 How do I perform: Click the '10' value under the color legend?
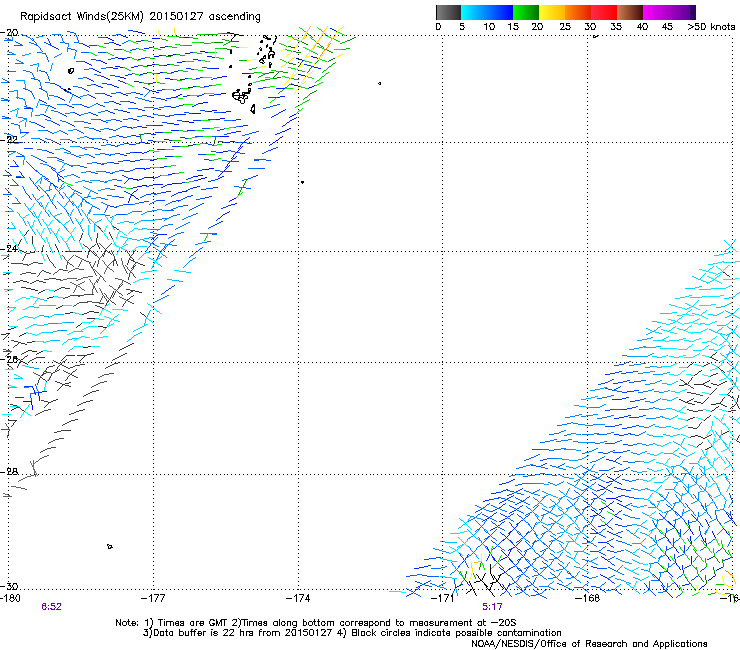click(489, 27)
